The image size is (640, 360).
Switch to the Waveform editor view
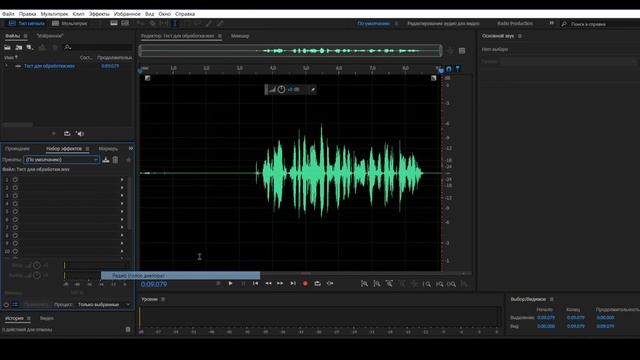click(27, 23)
